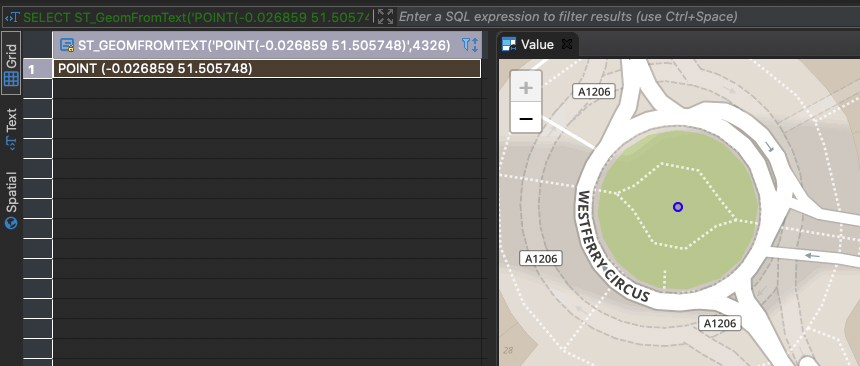Click the A1206 label above the roundabout
The width and height of the screenshot is (860, 366).
coord(594,92)
